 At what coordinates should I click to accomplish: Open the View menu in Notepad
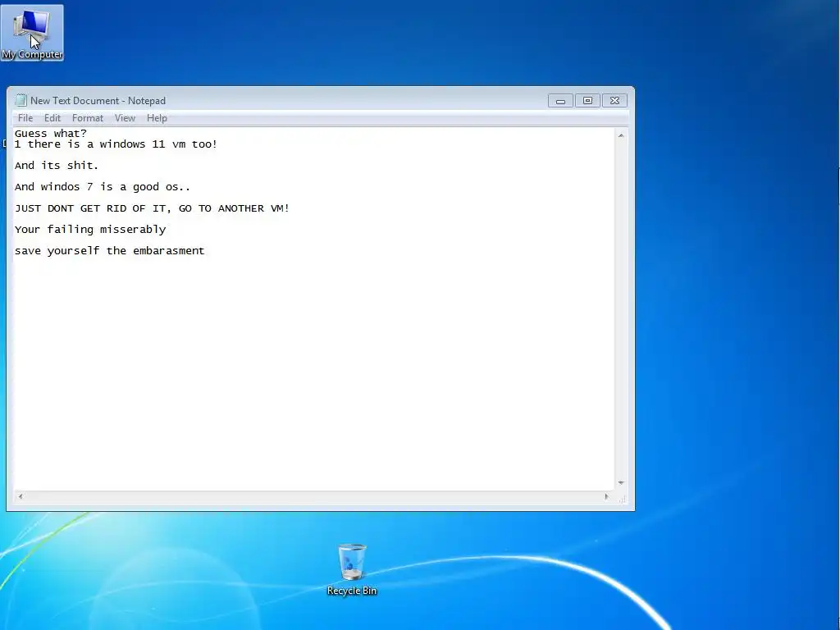click(125, 118)
